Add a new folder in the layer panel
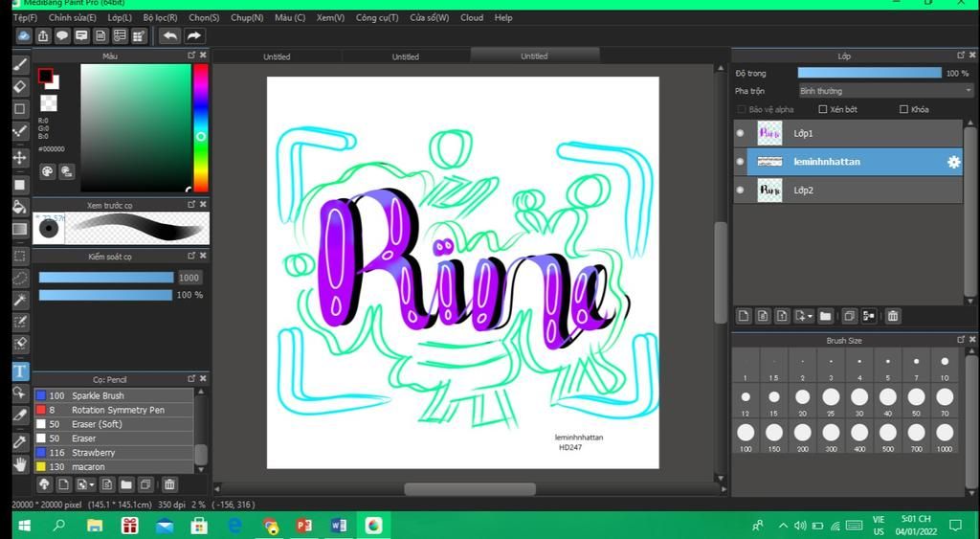 click(x=825, y=316)
